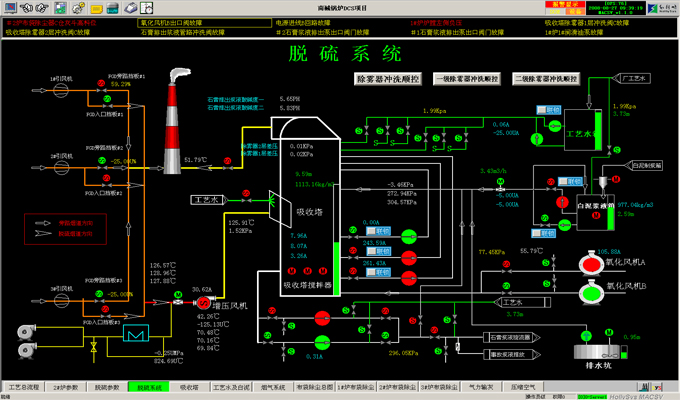
Task: Switch to the 脱硫参数 tab
Action: click(107, 387)
